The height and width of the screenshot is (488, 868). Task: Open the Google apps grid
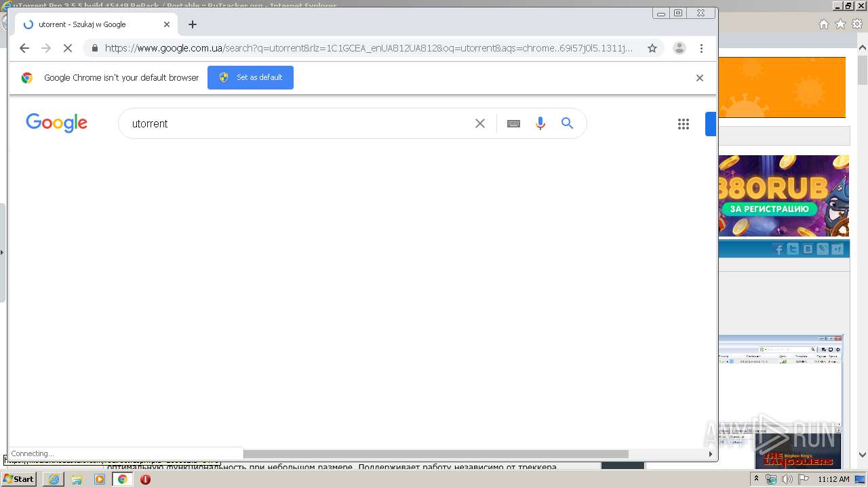pyautogui.click(x=684, y=123)
